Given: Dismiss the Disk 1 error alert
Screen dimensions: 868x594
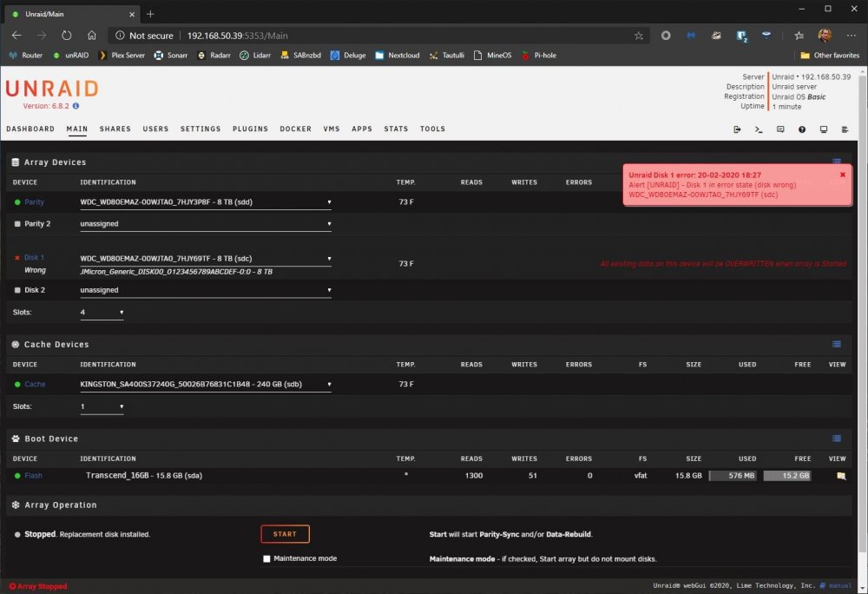Looking at the screenshot, I should coord(843,175).
